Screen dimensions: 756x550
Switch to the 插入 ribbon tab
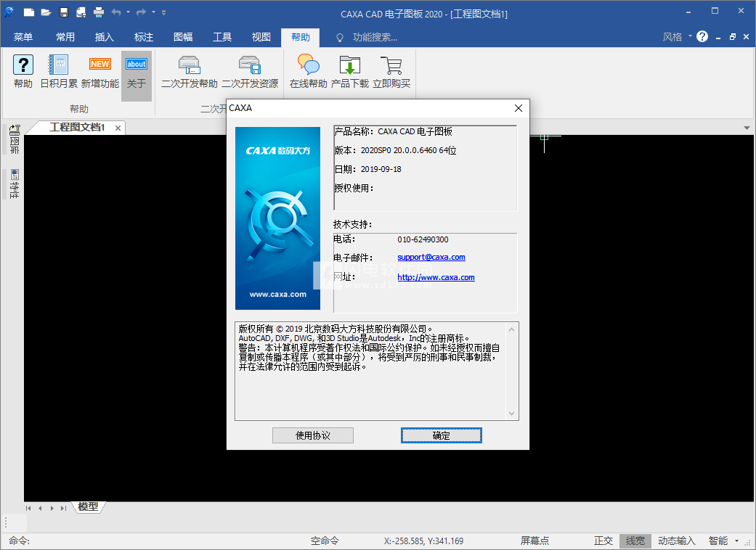[104, 37]
